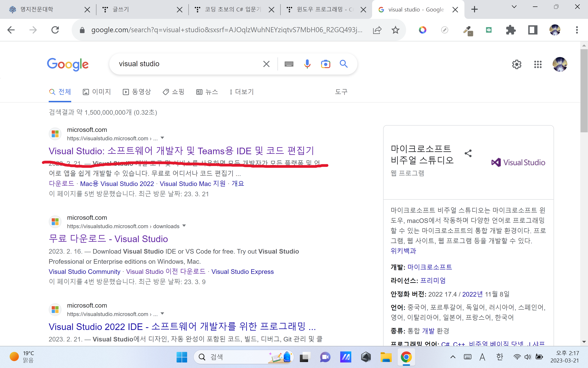Select the 전체 results tab

[x=60, y=92]
